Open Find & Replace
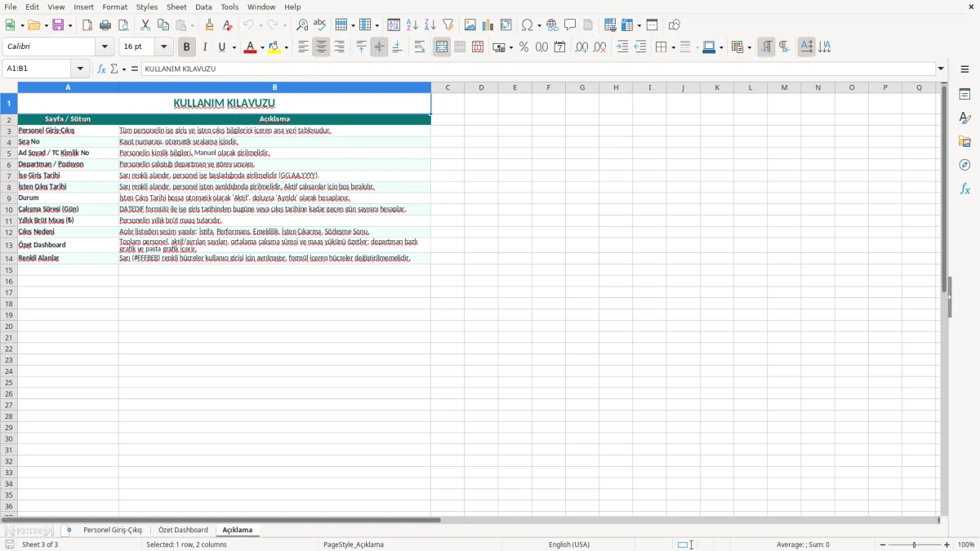Image resolution: width=980 pixels, height=551 pixels. coord(302,25)
